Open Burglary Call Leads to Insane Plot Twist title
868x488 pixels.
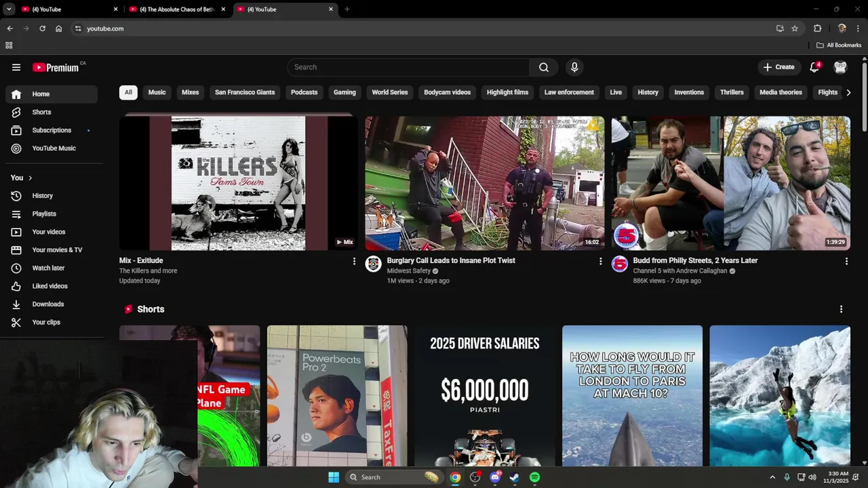[451, 260]
